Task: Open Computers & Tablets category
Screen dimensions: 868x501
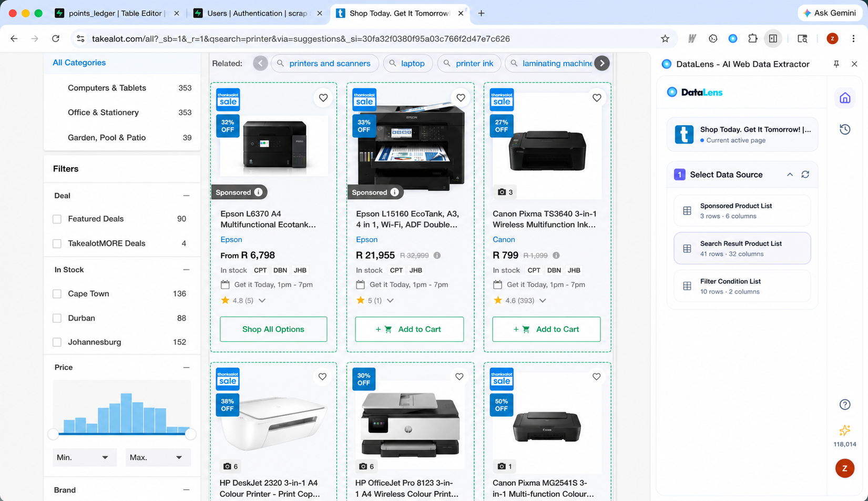Action: (x=107, y=88)
